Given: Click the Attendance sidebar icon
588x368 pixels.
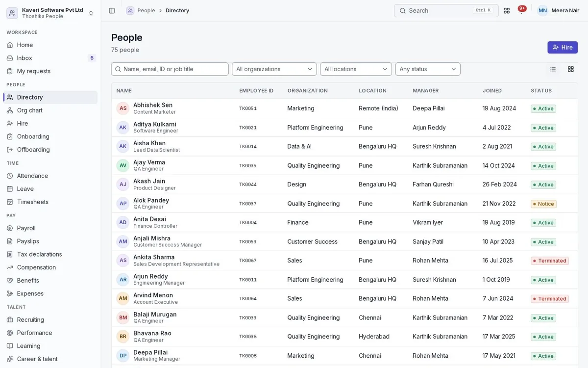Looking at the screenshot, I should tap(10, 176).
